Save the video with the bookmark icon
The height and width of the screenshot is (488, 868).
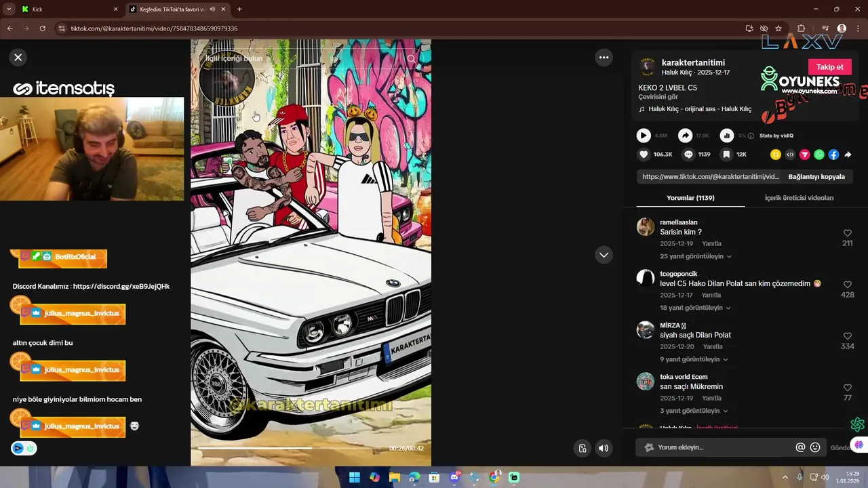726,155
